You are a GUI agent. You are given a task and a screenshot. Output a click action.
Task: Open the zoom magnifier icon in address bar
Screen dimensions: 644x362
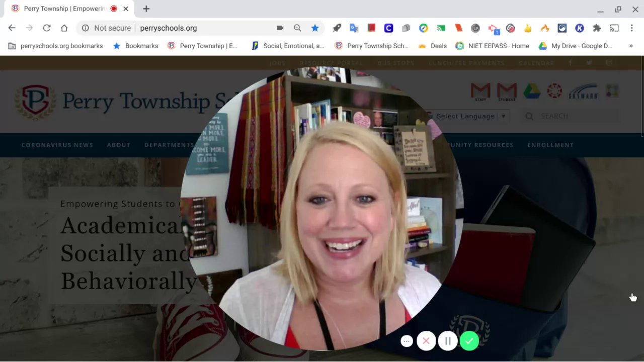297,28
